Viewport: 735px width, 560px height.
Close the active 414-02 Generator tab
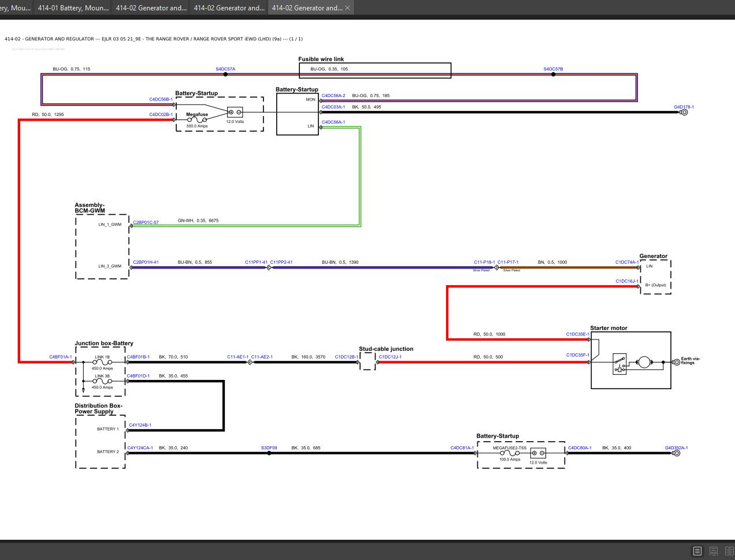point(347,8)
